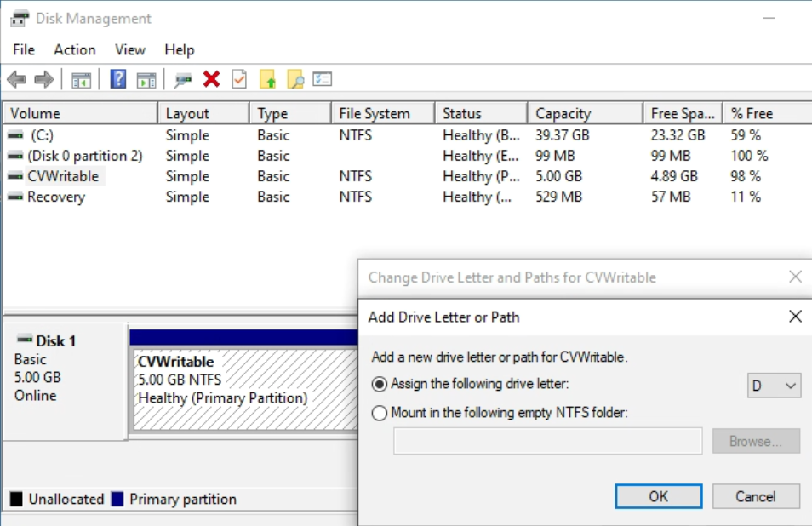Image resolution: width=812 pixels, height=526 pixels.
Task: Toggle the Show/Hide Console Tree toolbar icon
Action: [x=81, y=80]
